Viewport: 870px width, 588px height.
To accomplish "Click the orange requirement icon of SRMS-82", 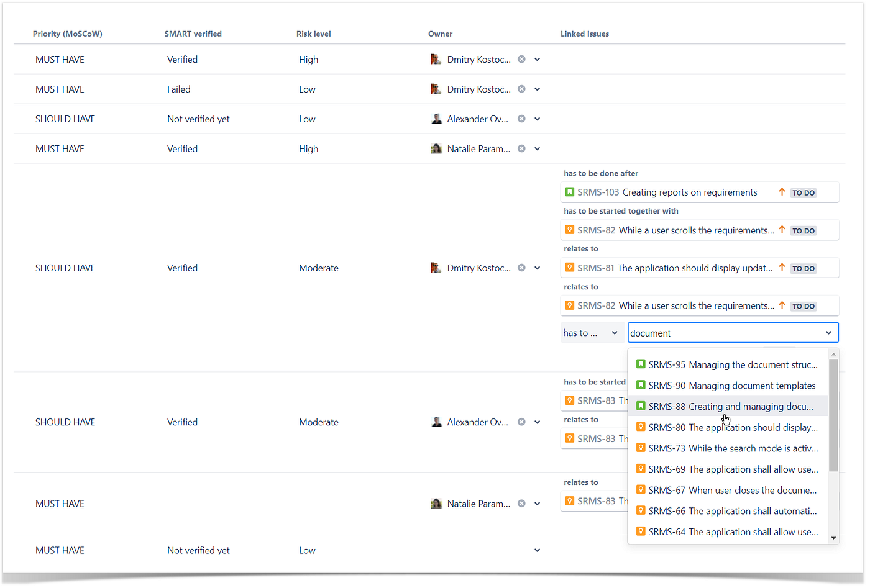I will (569, 230).
